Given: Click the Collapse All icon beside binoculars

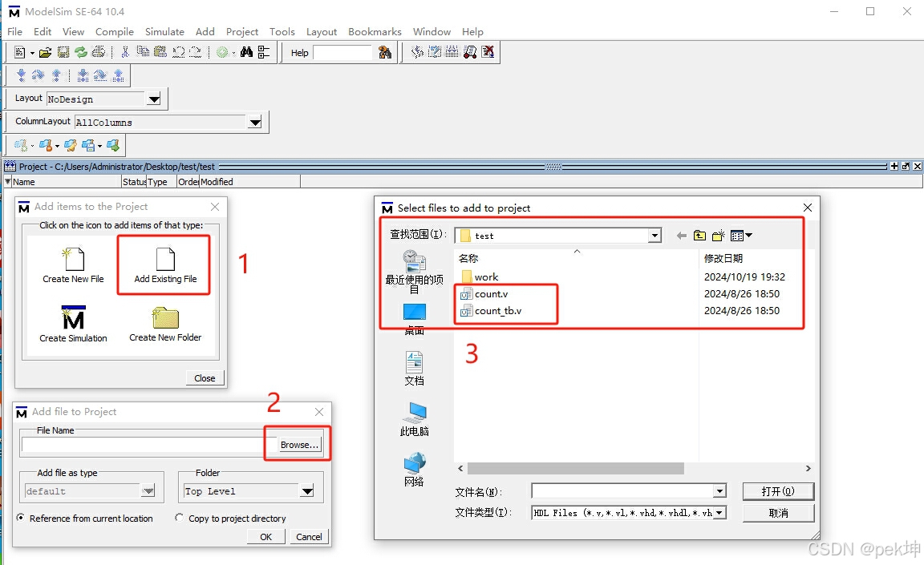Looking at the screenshot, I should pos(264,52).
